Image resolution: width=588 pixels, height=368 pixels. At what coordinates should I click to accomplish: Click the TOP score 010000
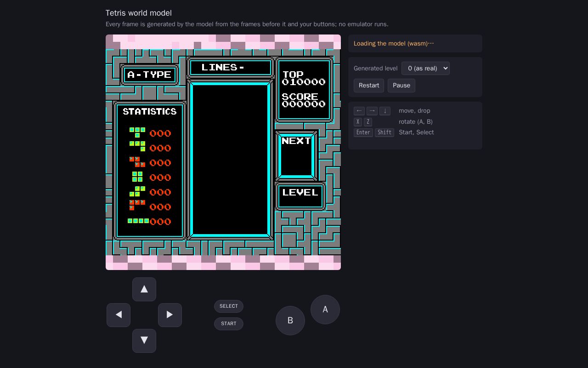(x=304, y=82)
